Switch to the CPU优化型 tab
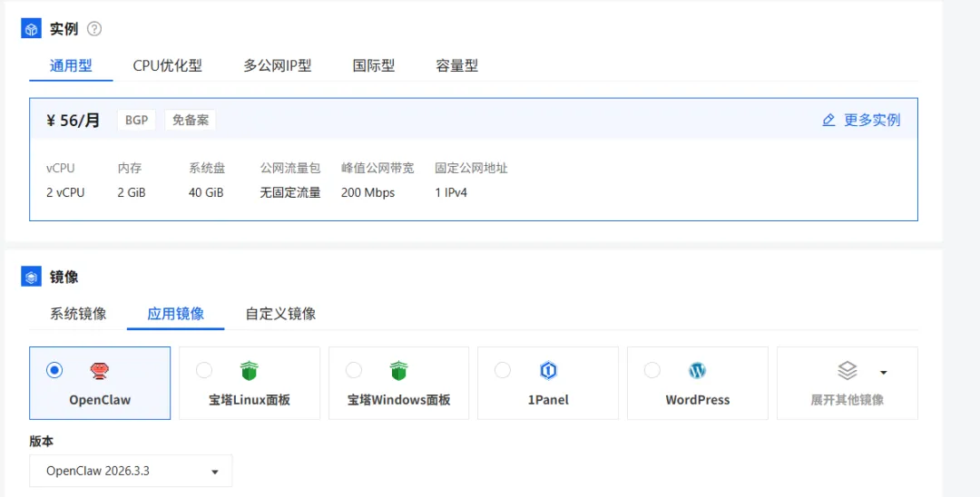The image size is (980, 497). pos(168,65)
